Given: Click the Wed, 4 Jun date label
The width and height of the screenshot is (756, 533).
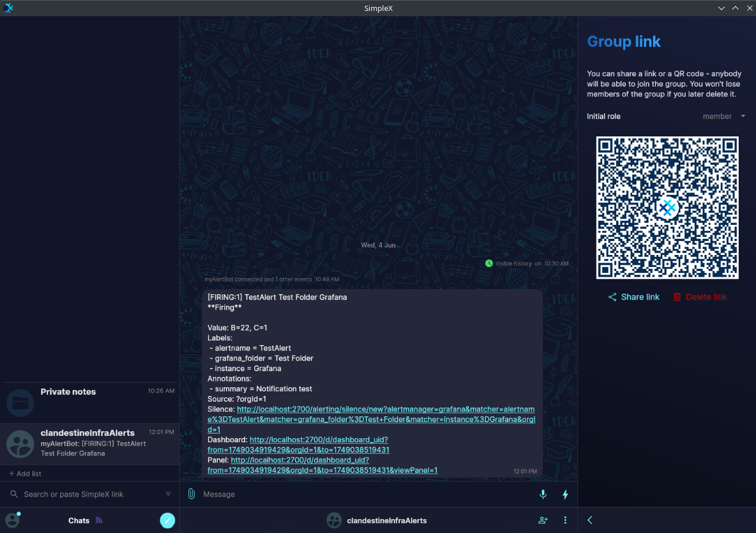Looking at the screenshot, I should tap(378, 245).
